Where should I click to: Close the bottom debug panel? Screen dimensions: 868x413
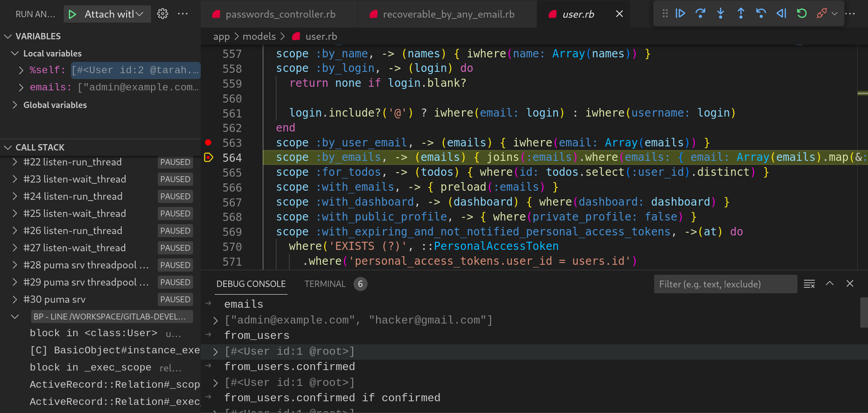pyautogui.click(x=850, y=284)
